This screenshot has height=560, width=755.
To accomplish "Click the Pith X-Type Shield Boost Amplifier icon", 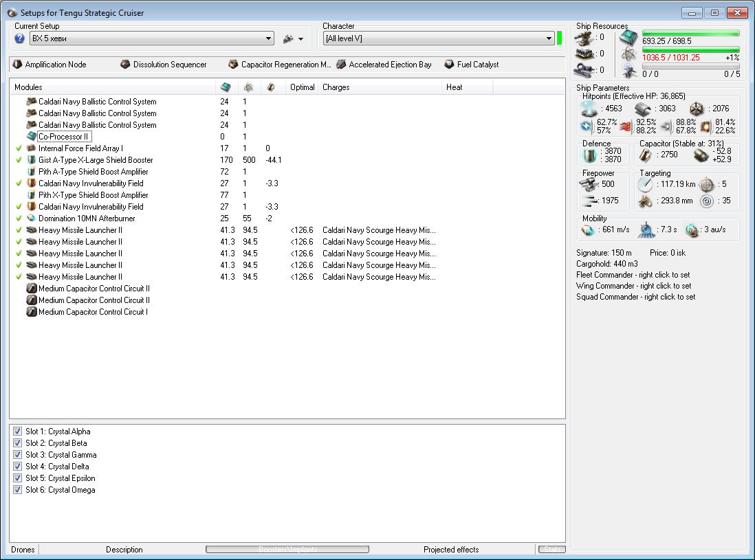I will (x=32, y=195).
